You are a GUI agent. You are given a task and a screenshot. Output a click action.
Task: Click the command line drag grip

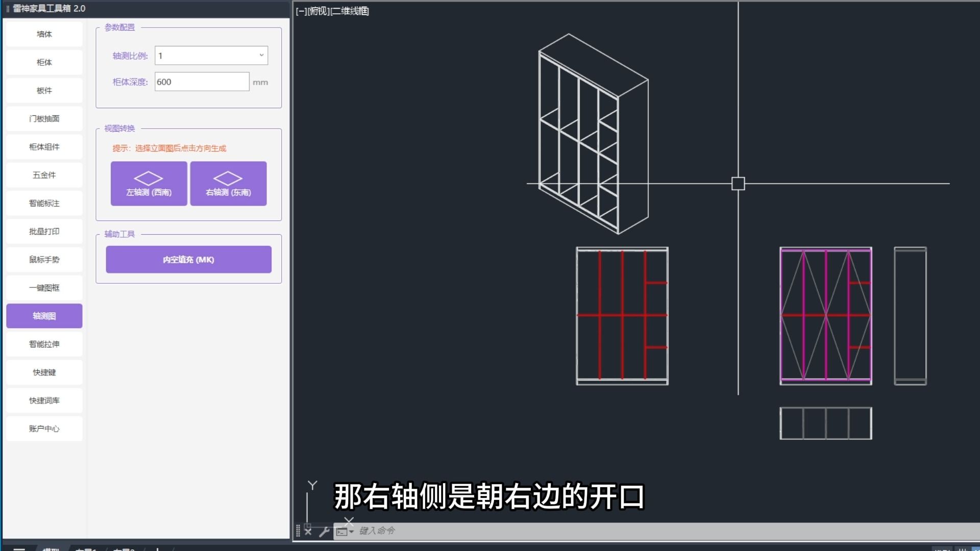(x=298, y=531)
